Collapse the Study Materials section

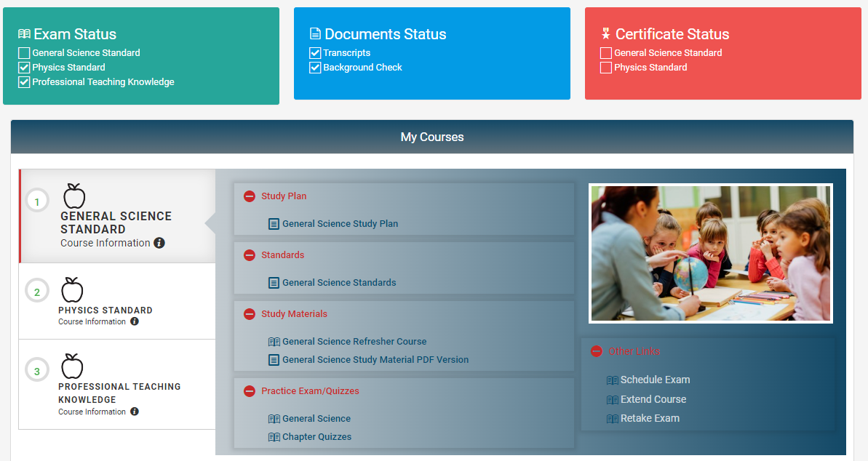point(250,314)
